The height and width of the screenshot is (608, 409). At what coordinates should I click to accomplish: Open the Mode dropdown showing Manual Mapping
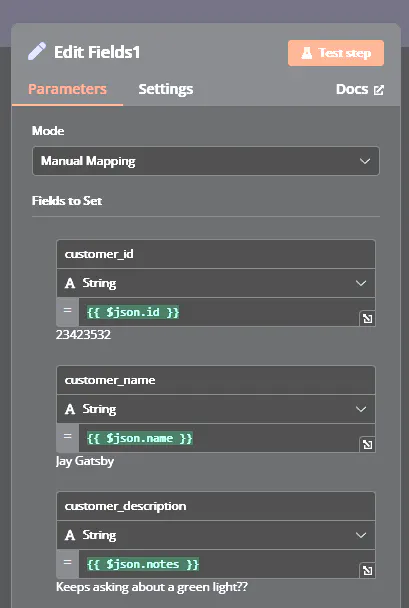pyautogui.click(x=206, y=161)
